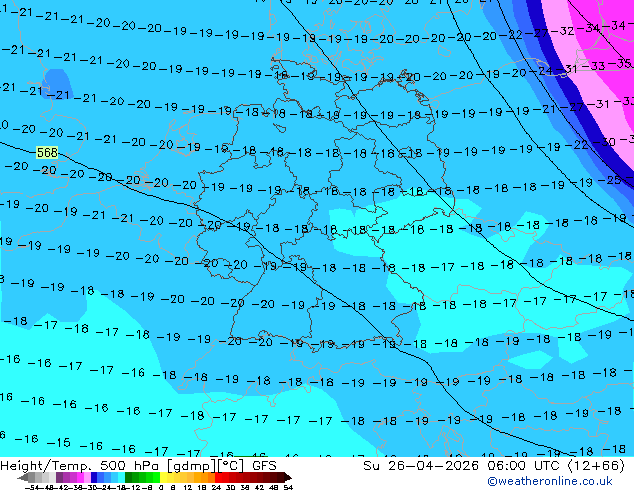Image resolution: width=634 pixels, height=490 pixels.
Task: Click the dark arrow at legend's right end
Action: (288, 477)
